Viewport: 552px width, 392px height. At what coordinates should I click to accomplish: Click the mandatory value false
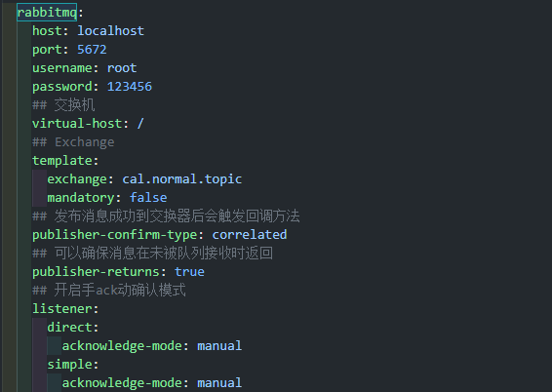click(148, 198)
